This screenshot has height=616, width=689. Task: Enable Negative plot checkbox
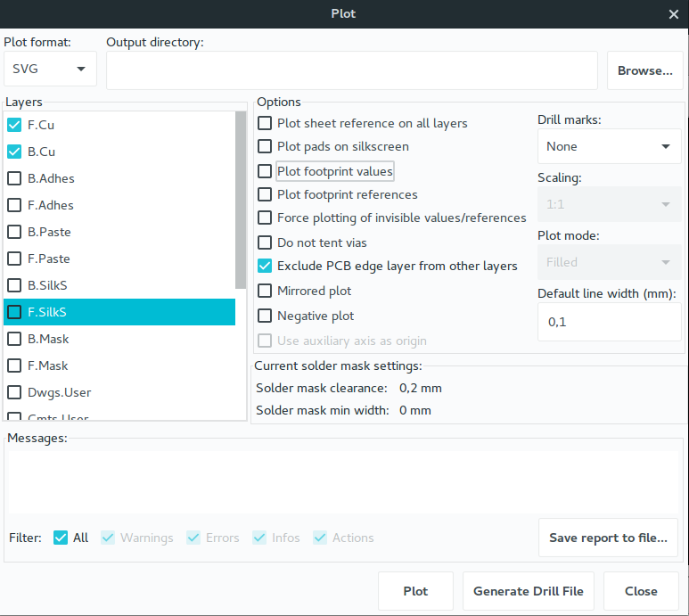point(265,316)
